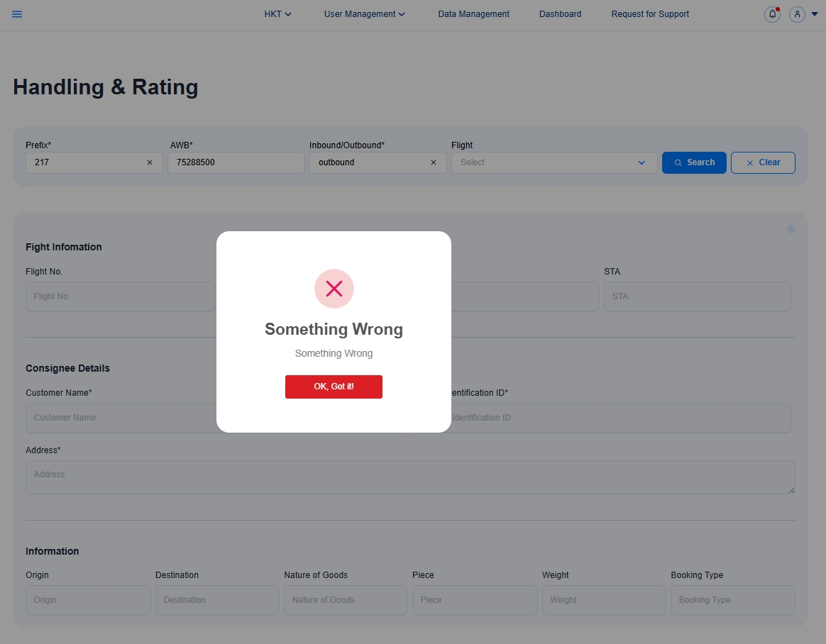Click the Clear button
This screenshot has height=644, width=826.
coord(763,162)
